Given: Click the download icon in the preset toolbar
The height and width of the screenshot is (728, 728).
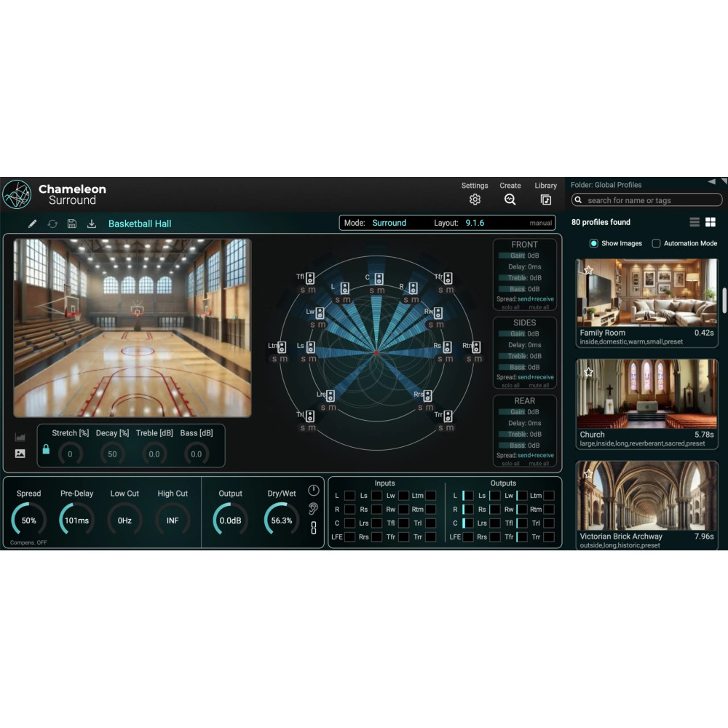Looking at the screenshot, I should pos(92,223).
